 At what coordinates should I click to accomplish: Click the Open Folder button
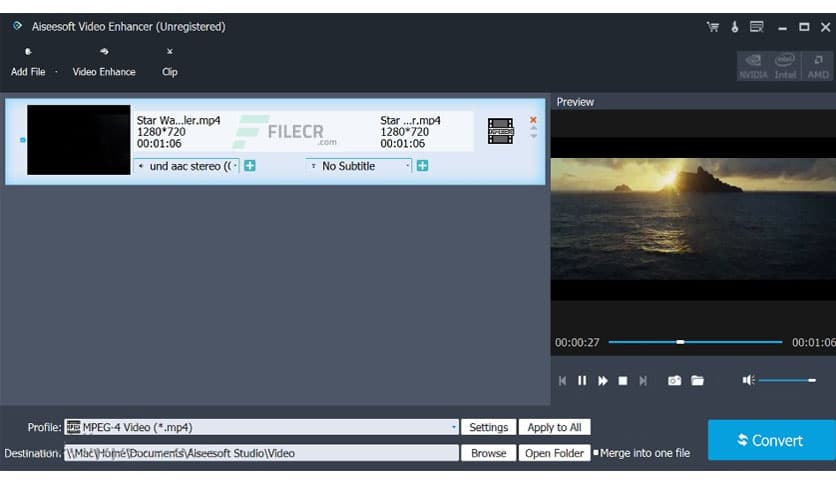click(554, 453)
